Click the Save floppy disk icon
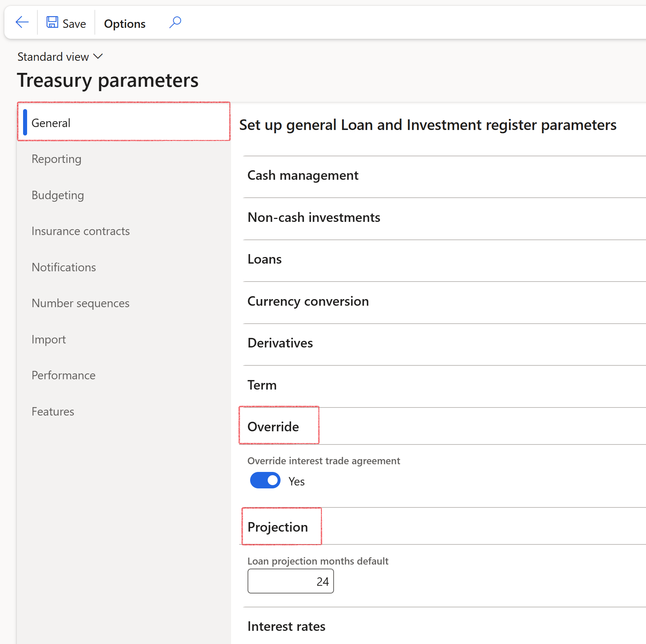Viewport: 646px width, 644px height. [x=52, y=22]
